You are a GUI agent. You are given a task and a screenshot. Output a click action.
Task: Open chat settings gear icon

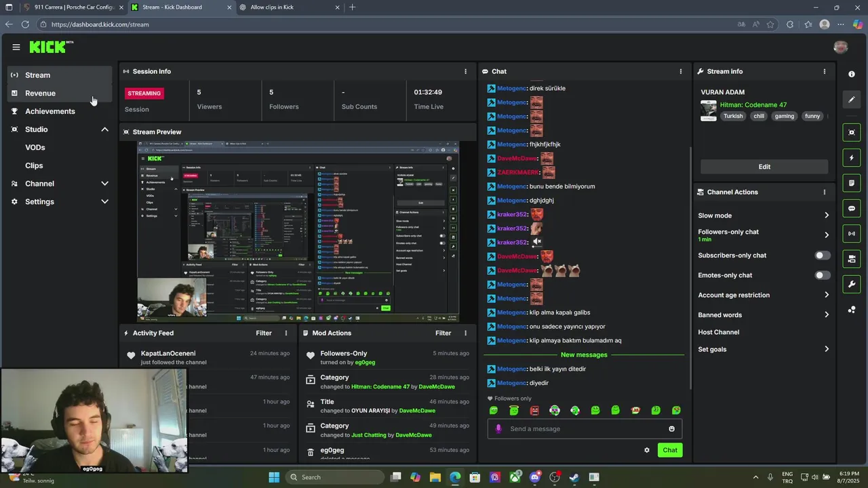point(647,450)
